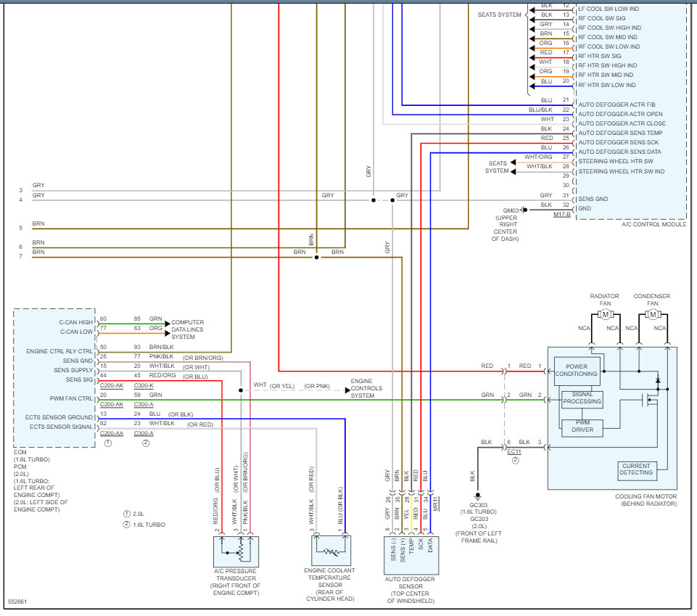The image size is (697, 616).
Task: Click the BLU/BLK wire label at pin 22
Action: 540,110
